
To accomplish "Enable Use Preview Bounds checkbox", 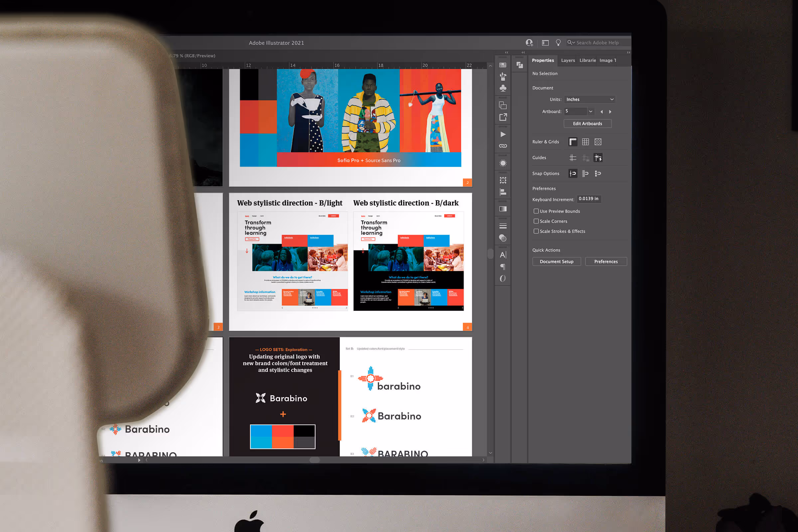I will pyautogui.click(x=536, y=211).
